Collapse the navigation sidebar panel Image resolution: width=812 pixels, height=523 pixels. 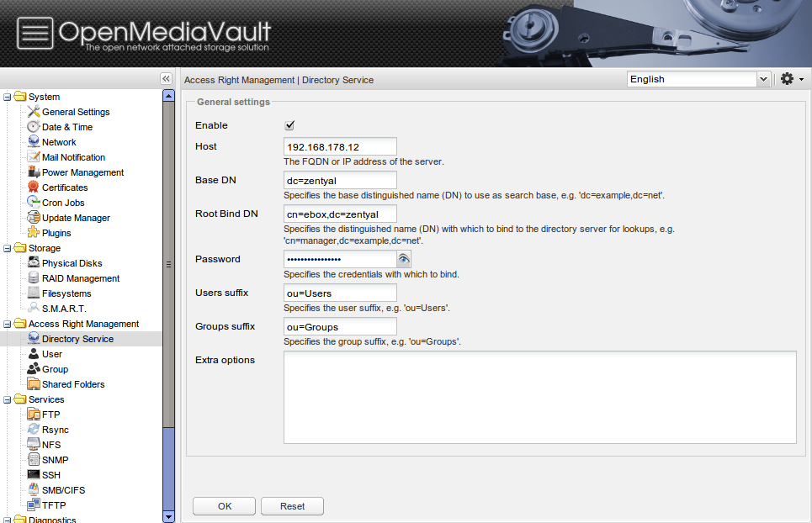point(165,78)
